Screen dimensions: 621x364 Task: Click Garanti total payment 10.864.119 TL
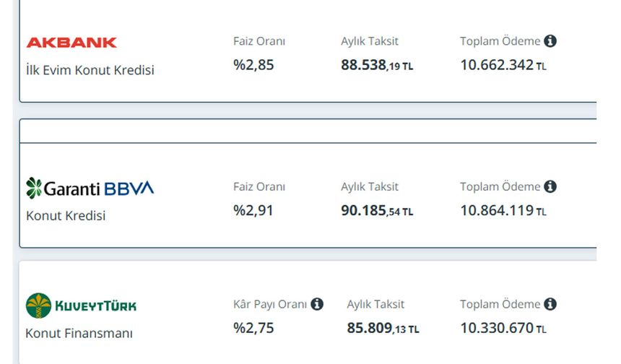pos(503,211)
